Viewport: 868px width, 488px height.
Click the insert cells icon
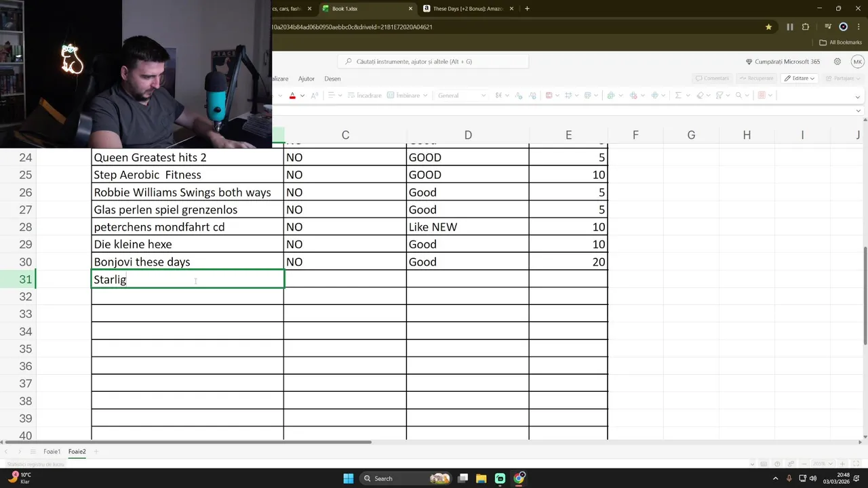click(611, 96)
